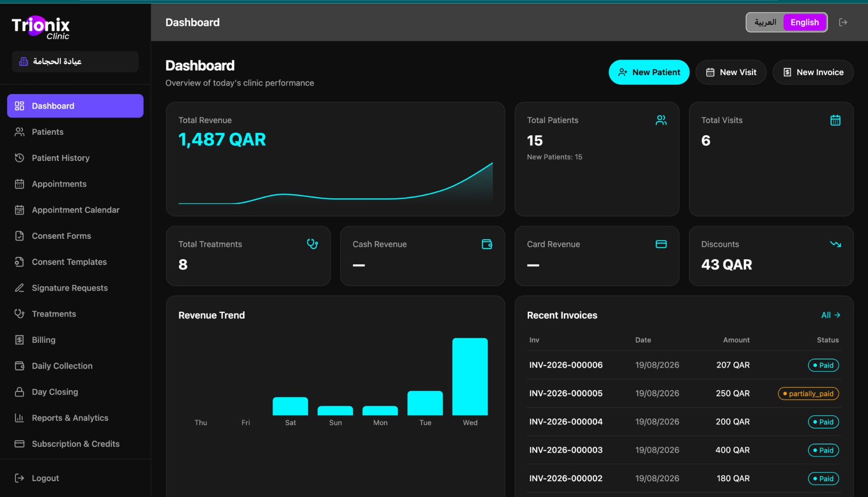This screenshot has width=868, height=497.
Task: Click the Day Closing lock icon
Action: 19,392
